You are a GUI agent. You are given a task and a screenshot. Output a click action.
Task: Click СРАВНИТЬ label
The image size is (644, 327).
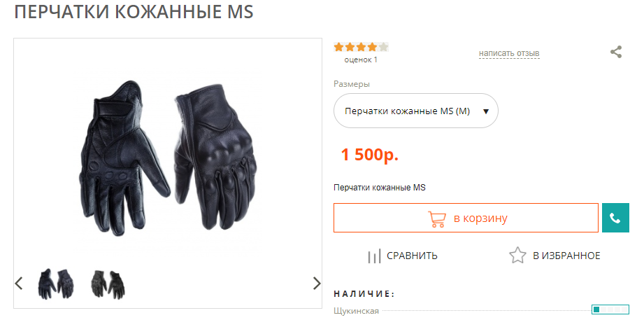click(412, 256)
